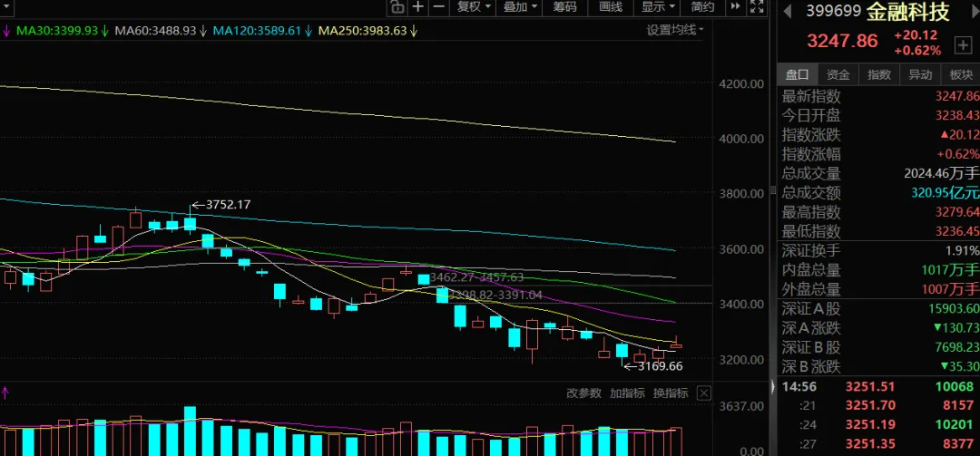Screen dimensions: 980x456
Task: Click the stock code 399699
Action: [833, 11]
